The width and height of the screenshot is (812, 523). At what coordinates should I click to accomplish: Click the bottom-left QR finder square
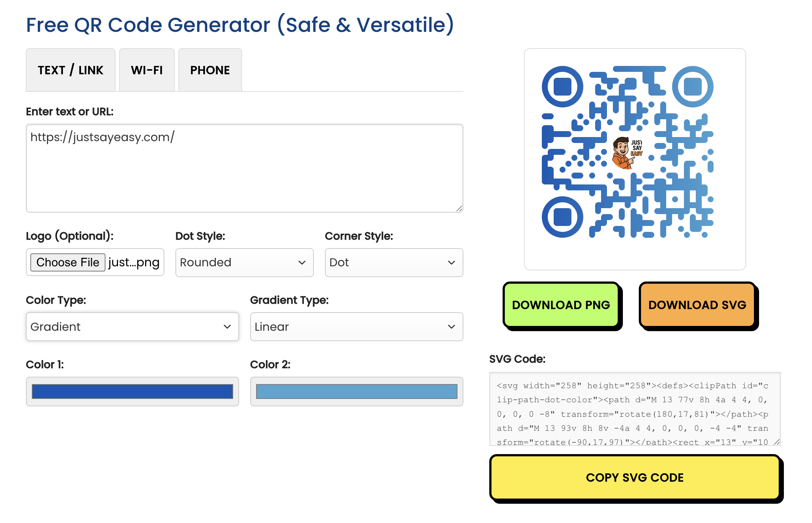pos(562,217)
